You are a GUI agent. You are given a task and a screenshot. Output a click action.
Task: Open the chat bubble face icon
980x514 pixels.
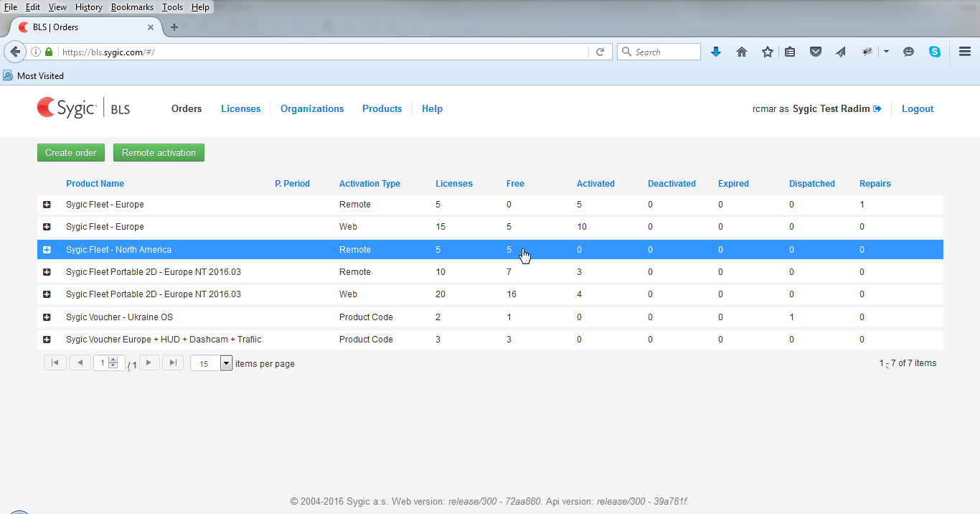coord(908,52)
